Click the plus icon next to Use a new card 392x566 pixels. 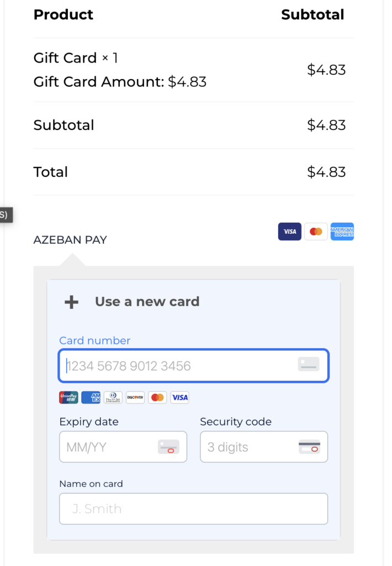click(71, 302)
